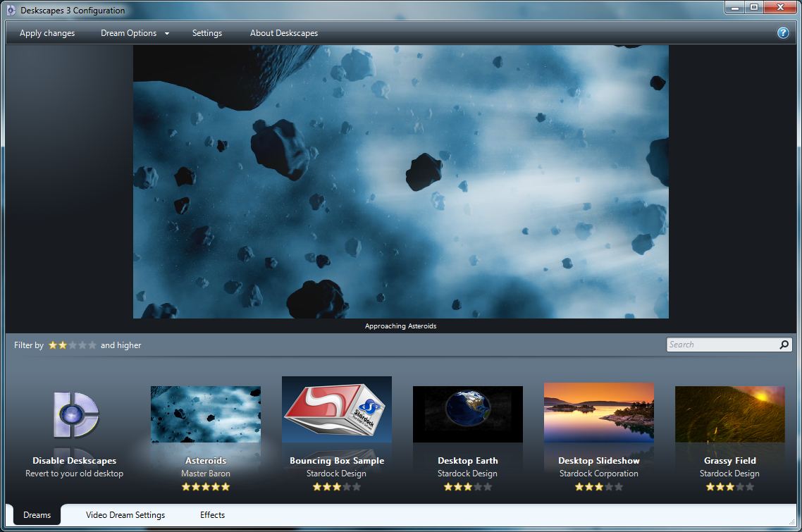Click the 'Asteroids' title text
Viewport: 802px width, 532px height.
[206, 460]
